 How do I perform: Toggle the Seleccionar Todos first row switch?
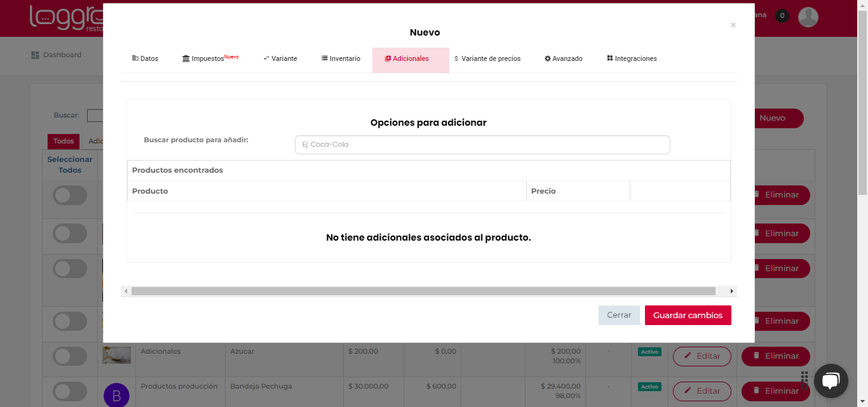click(x=70, y=196)
